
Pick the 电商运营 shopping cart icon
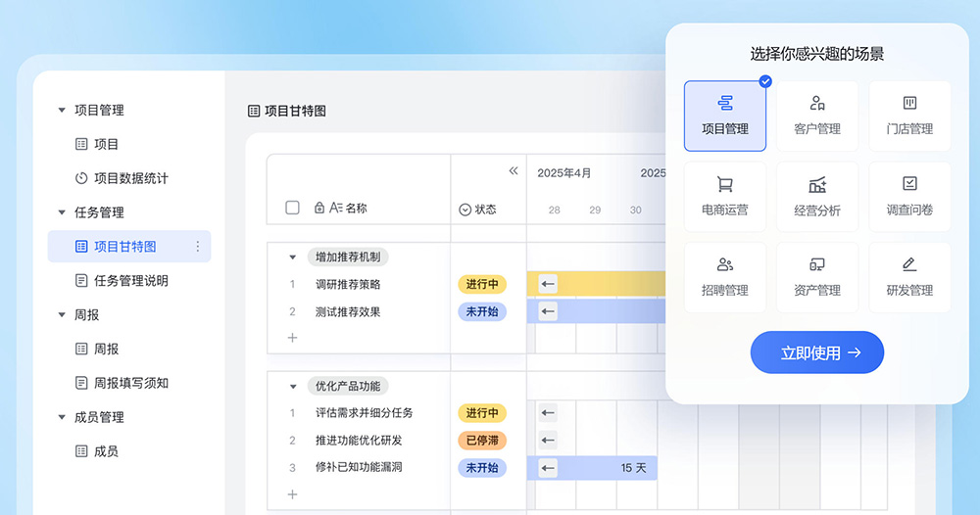pyautogui.click(x=724, y=185)
